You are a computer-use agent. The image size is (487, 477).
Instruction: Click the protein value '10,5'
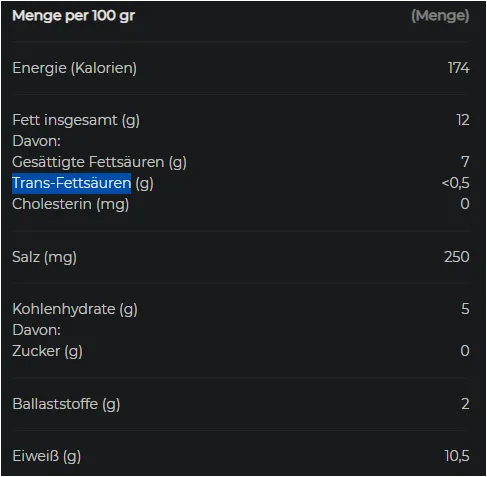pyautogui.click(x=457, y=456)
